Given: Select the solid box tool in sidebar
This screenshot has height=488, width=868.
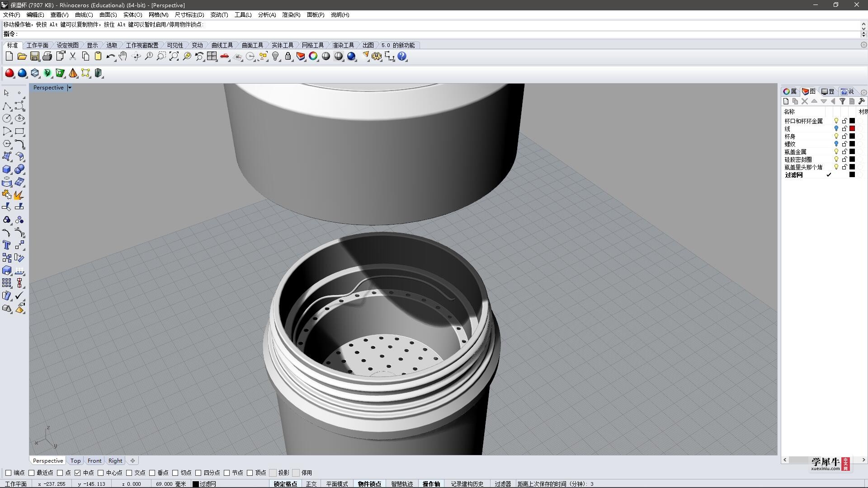Looking at the screenshot, I should 7,169.
